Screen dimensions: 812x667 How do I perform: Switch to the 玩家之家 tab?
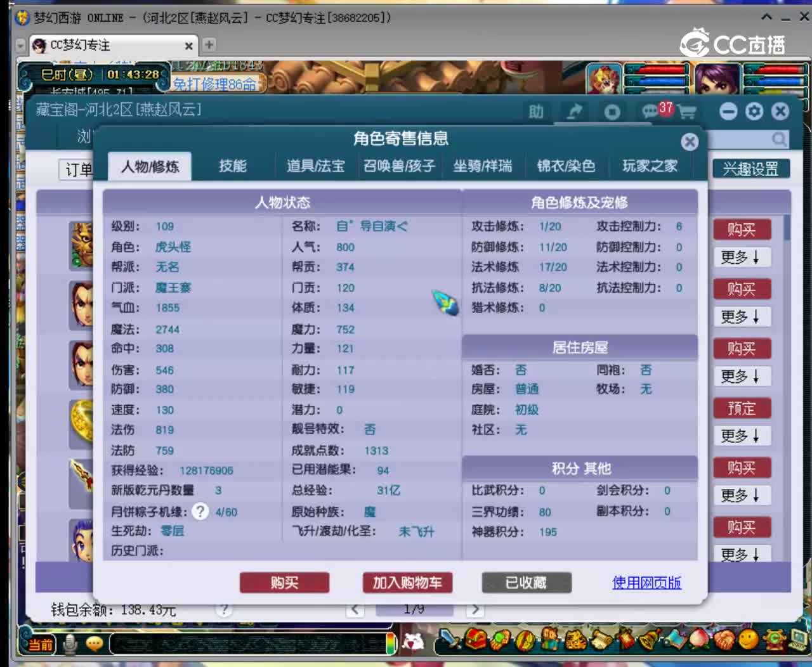(x=650, y=166)
